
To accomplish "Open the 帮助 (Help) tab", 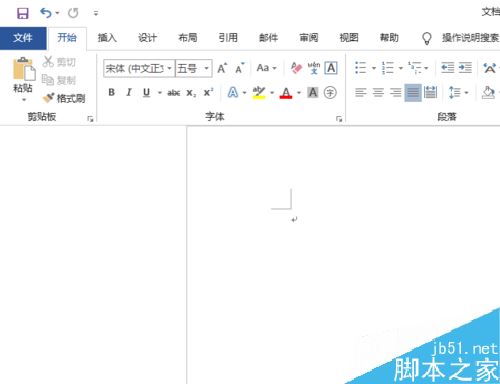I will 389,38.
